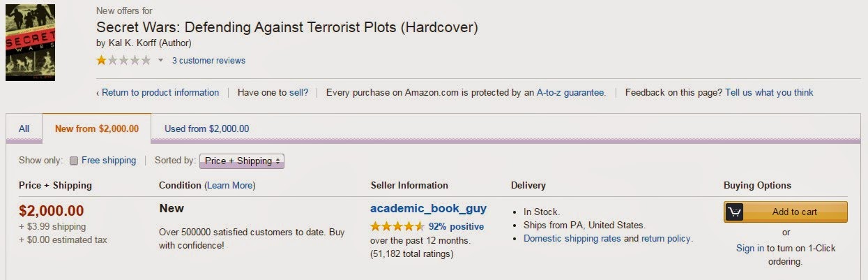Select the New from $2,000.00 tab
The width and height of the screenshot is (868, 280).
click(97, 128)
